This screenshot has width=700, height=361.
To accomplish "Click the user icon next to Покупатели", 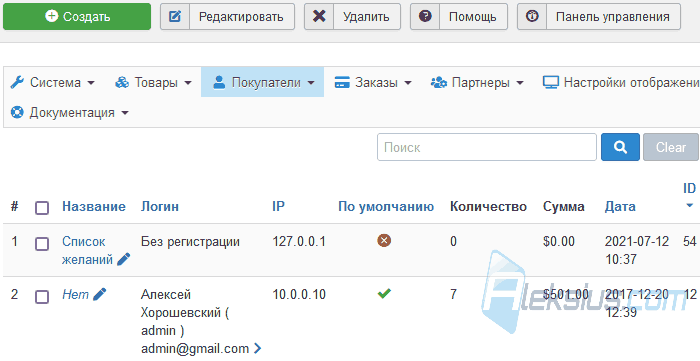I will [219, 83].
